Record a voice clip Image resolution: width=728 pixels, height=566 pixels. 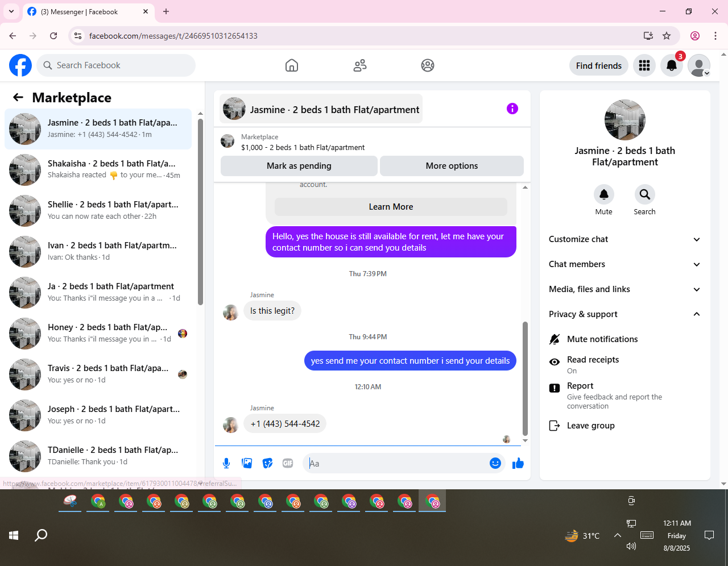click(226, 463)
